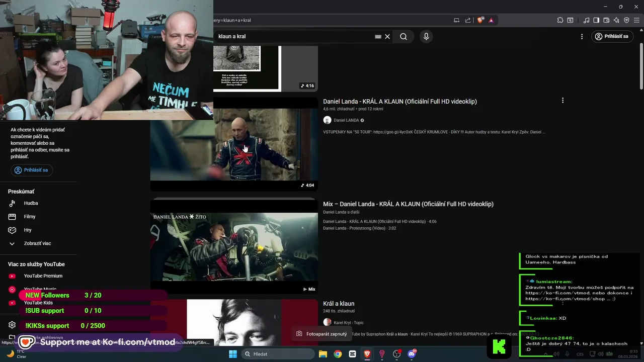Click the share page icon in address bar
This screenshot has width=644, height=362.
point(468,20)
